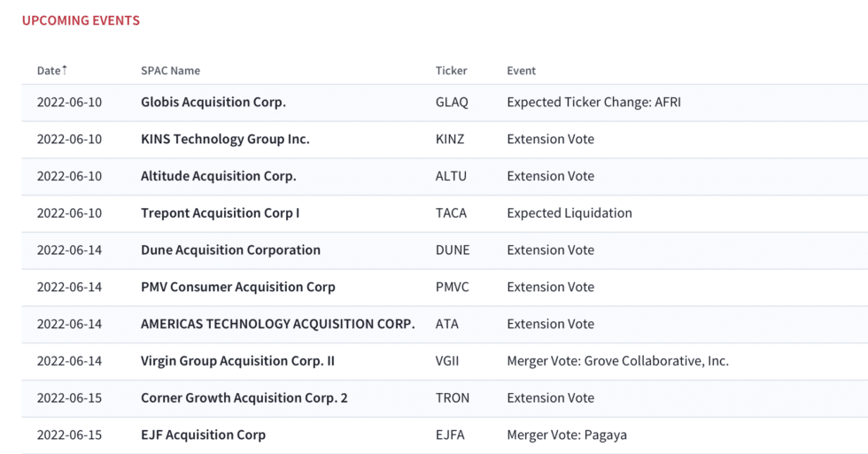
Task: Select Altitude Acquisition Corp. name
Action: 219,176
